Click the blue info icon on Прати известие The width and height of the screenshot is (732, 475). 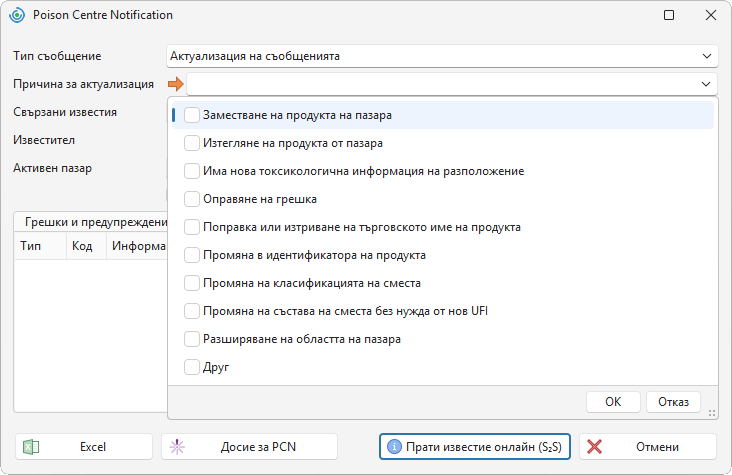[394, 447]
